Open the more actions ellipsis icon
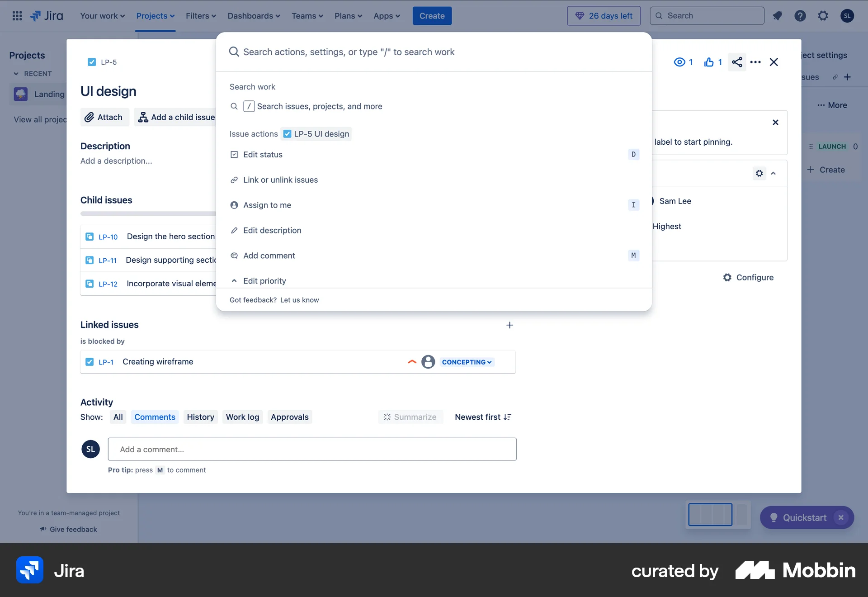 [755, 62]
